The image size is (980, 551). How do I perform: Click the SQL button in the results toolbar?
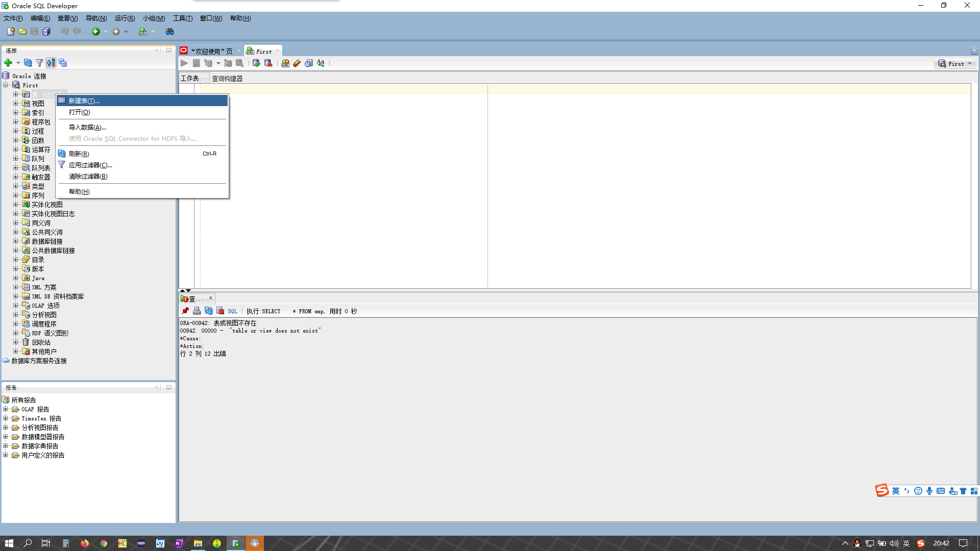232,311
